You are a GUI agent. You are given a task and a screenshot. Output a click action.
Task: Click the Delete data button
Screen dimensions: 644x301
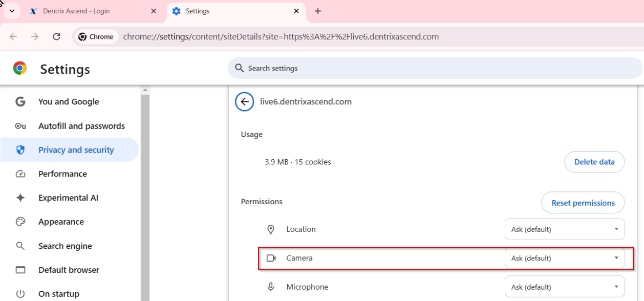[594, 162]
